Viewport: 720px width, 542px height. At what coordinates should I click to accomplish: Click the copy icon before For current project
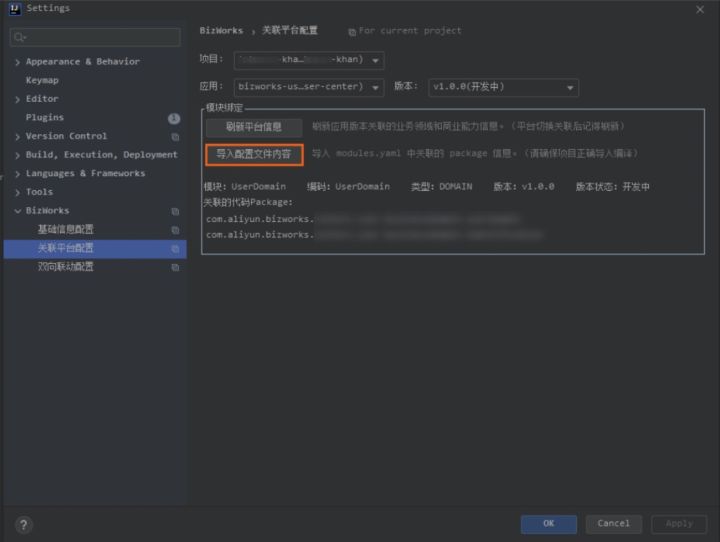click(x=352, y=32)
